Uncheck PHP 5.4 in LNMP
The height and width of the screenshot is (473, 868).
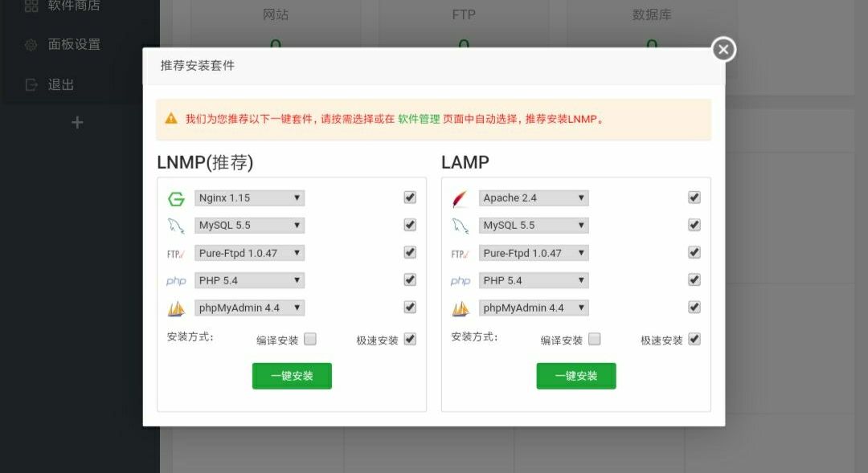(410, 280)
